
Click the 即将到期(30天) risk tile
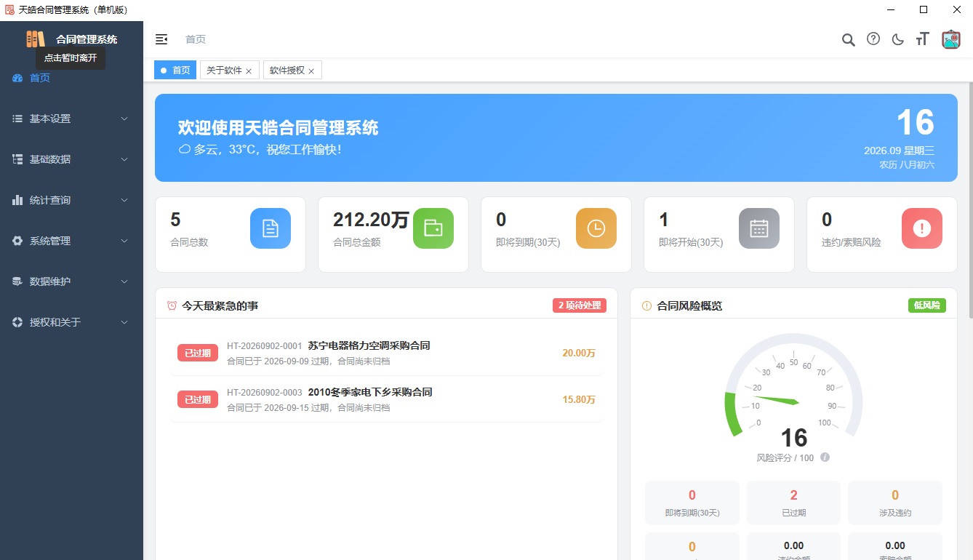tap(692, 503)
